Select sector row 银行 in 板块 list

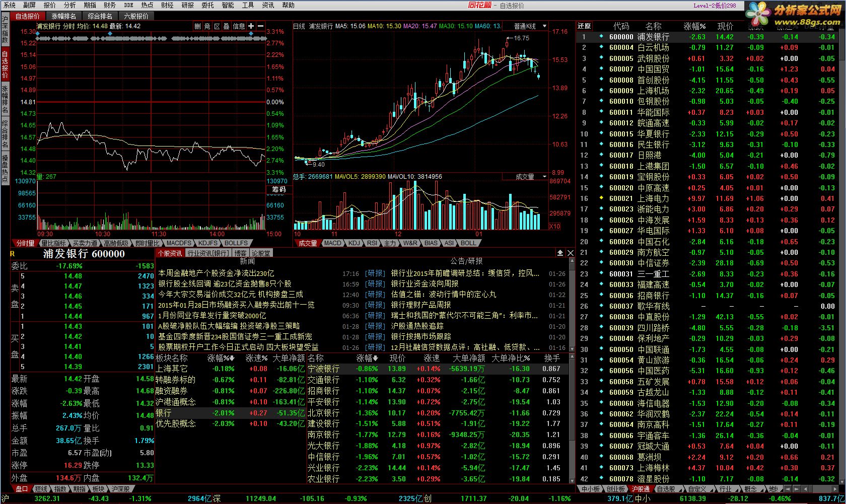tap(231, 413)
